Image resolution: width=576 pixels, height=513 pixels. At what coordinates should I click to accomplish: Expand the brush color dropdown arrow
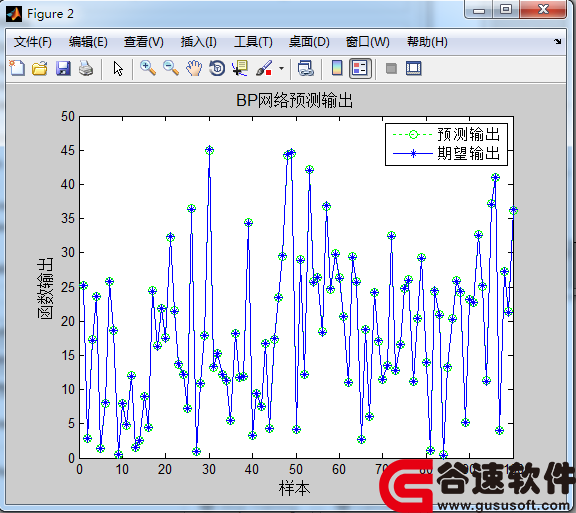tap(281, 68)
